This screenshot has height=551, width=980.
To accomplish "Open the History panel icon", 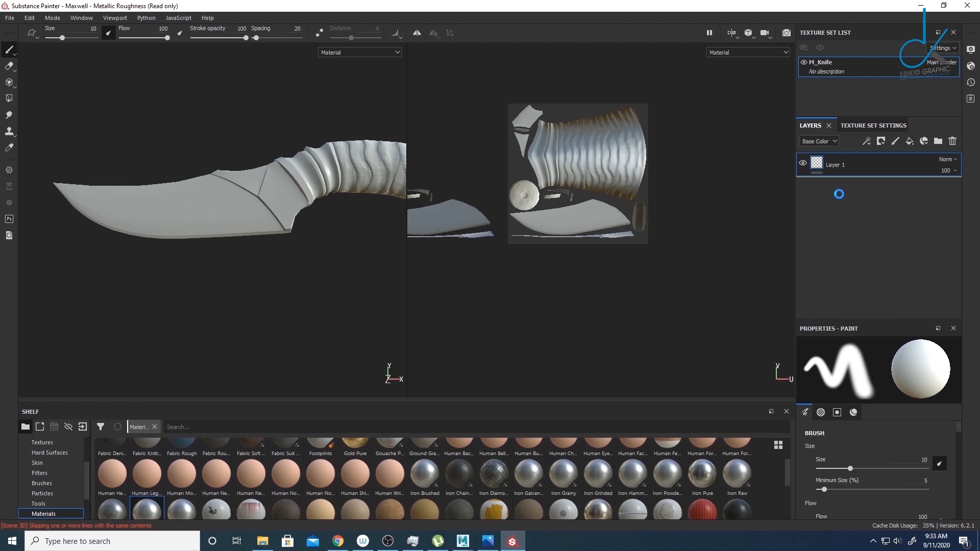I will [971, 82].
